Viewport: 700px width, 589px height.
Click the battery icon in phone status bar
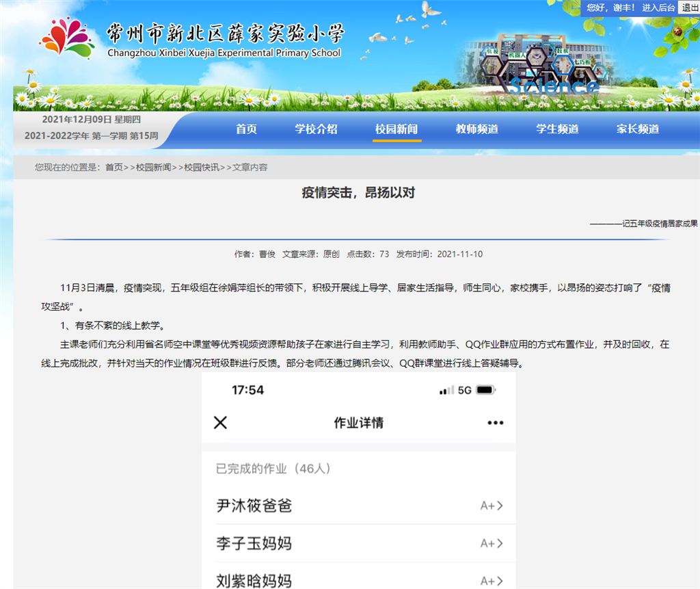coord(485,390)
